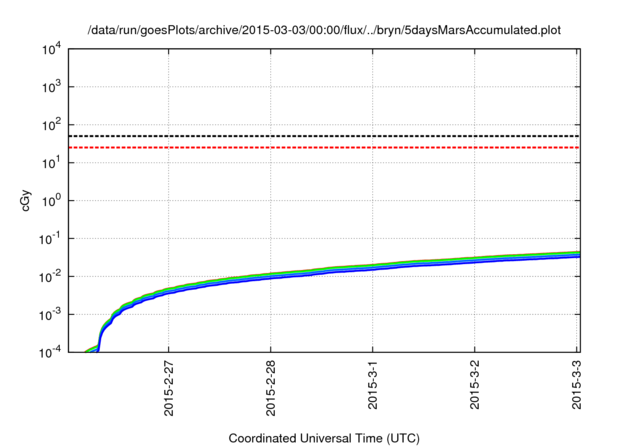
Task: Click the 2015-3-3 date label
Action: (x=576, y=385)
